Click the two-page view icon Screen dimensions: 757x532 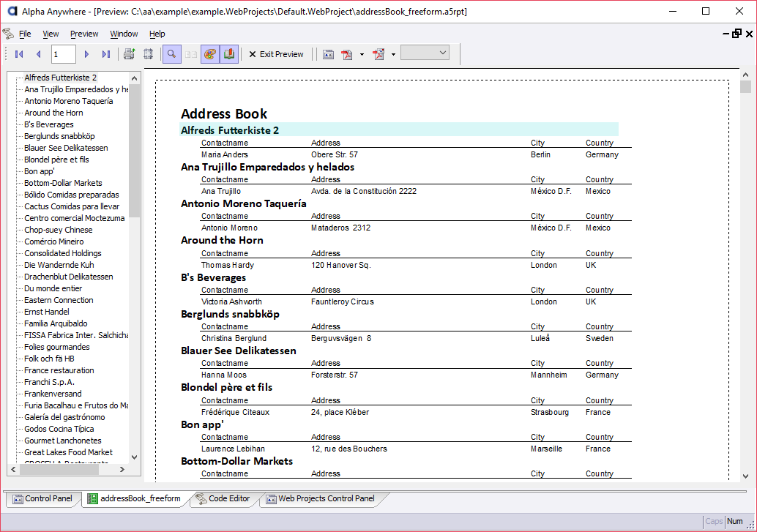click(x=191, y=54)
